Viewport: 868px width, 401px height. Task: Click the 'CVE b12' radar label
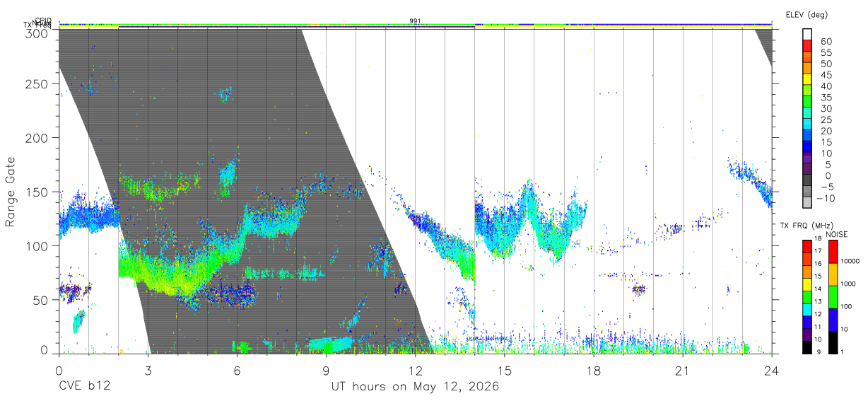(83, 387)
